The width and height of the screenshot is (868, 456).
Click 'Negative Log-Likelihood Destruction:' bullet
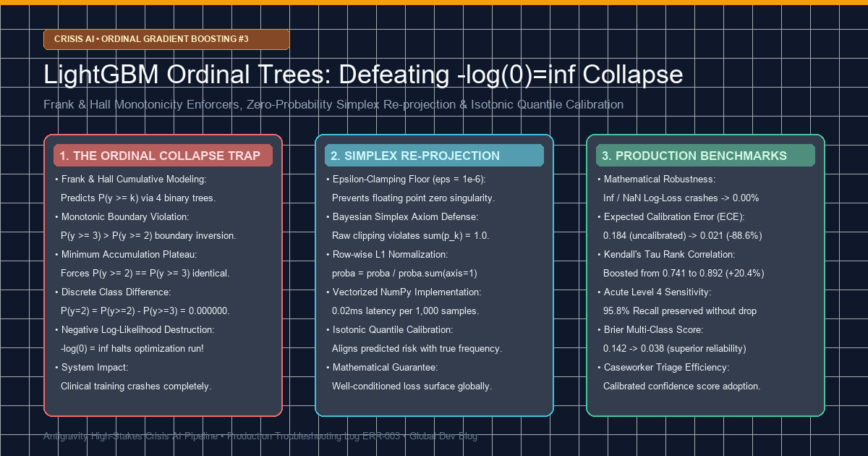[x=135, y=329]
